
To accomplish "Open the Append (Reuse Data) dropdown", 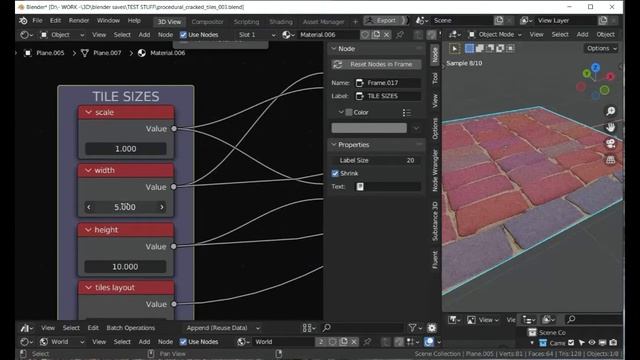I will click(x=222, y=328).
